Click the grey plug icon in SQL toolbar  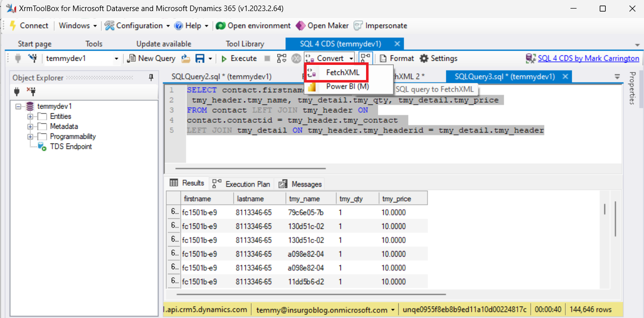pyautogui.click(x=18, y=58)
